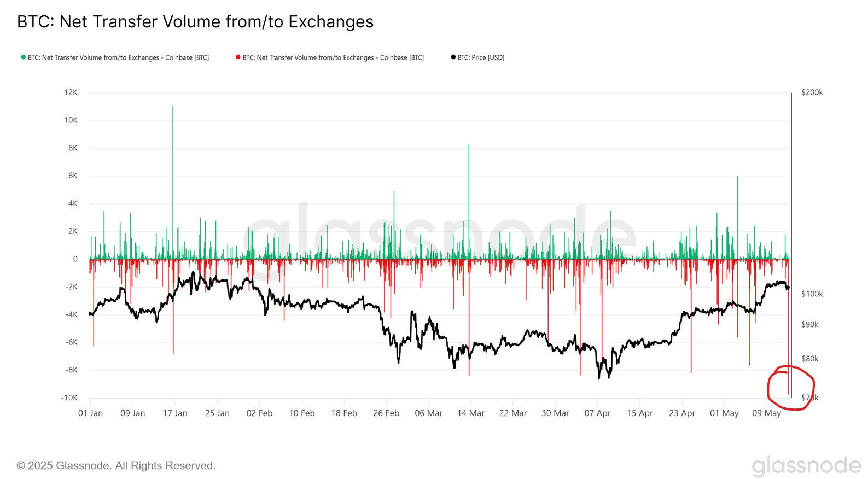Click the $200k price axis label
This screenshot has height=479, width=868.
[812, 92]
